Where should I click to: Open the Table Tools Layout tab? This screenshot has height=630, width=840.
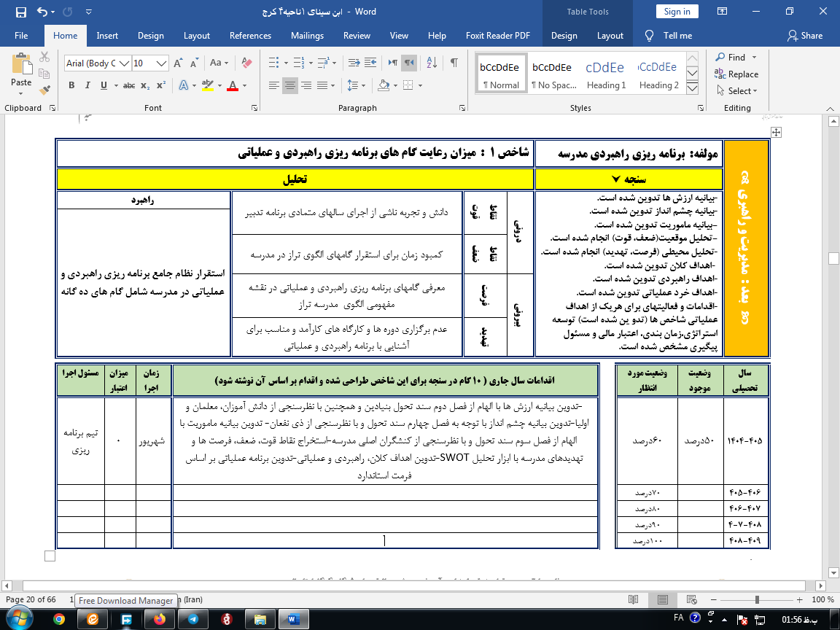610,36
